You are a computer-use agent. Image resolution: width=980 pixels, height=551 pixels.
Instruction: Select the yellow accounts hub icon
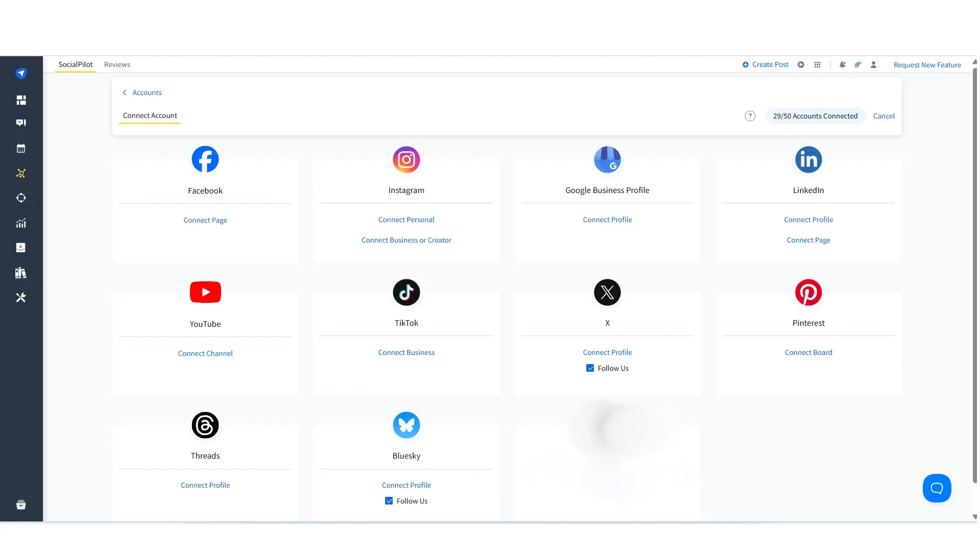pos(21,174)
